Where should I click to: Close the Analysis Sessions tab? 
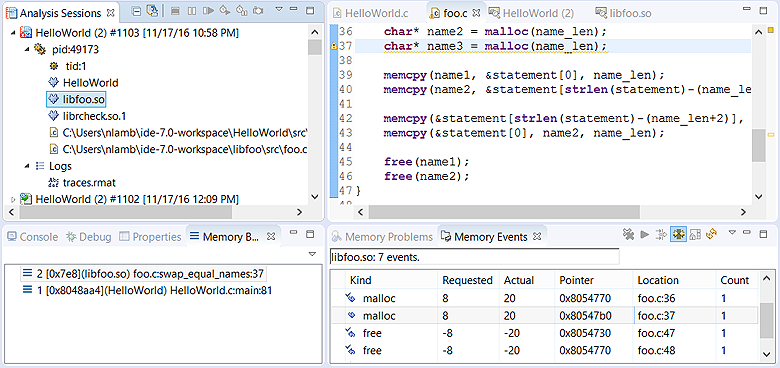[x=110, y=12]
